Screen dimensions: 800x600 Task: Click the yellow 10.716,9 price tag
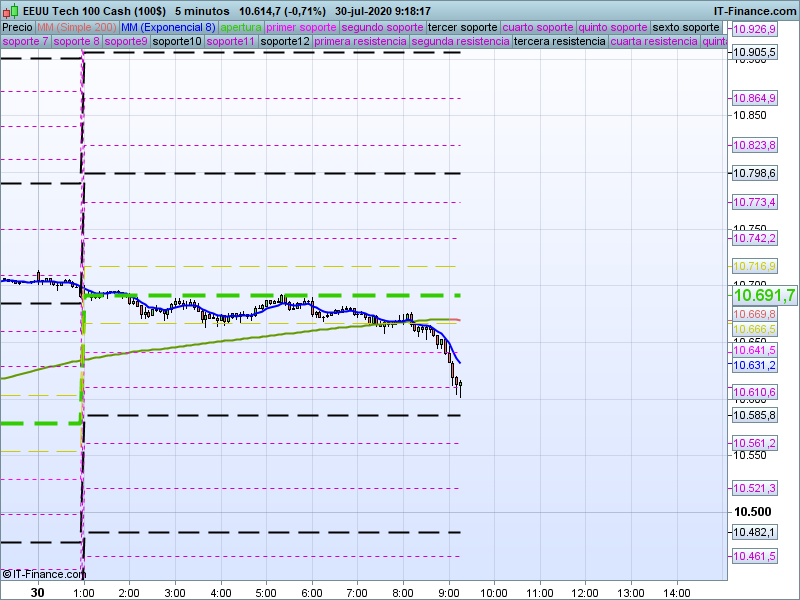pyautogui.click(x=755, y=266)
